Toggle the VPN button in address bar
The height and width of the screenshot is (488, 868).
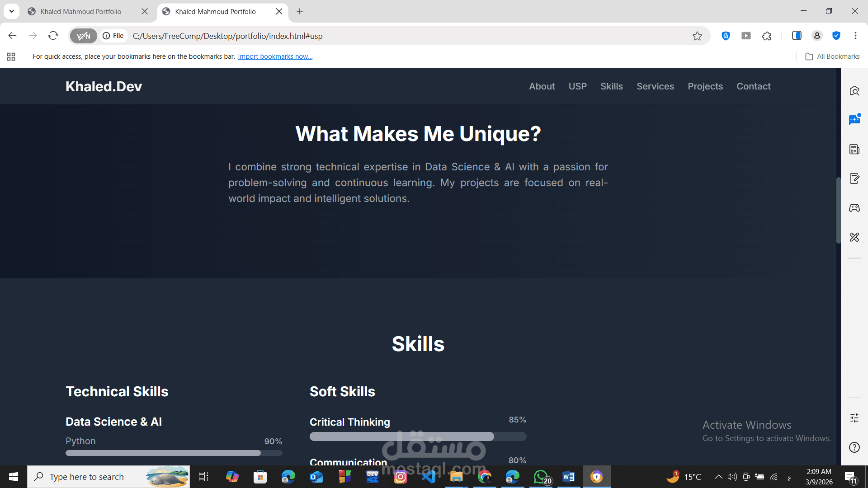click(x=84, y=36)
